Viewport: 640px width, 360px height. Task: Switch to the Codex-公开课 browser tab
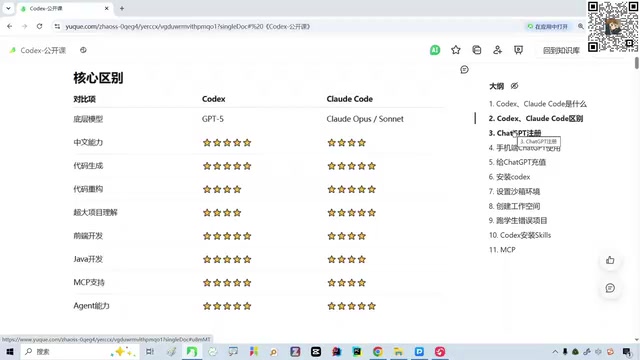point(64,8)
